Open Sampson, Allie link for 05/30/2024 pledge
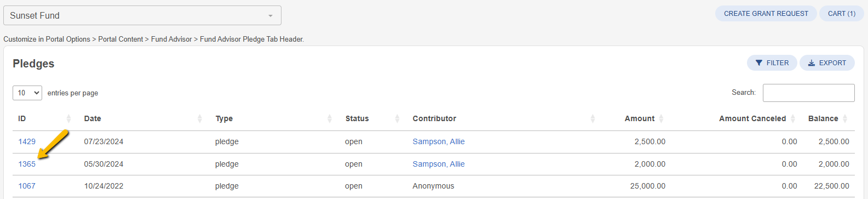This screenshot has height=199, width=868. [x=439, y=164]
